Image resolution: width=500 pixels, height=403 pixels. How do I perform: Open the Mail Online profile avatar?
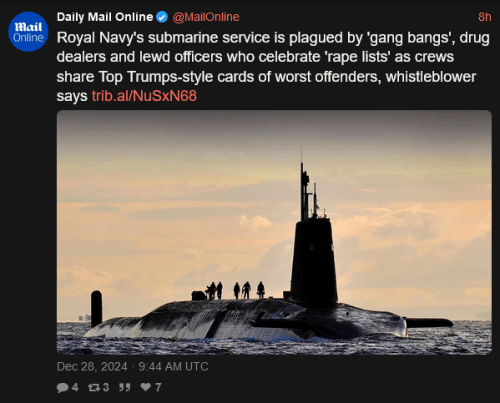pos(28,32)
